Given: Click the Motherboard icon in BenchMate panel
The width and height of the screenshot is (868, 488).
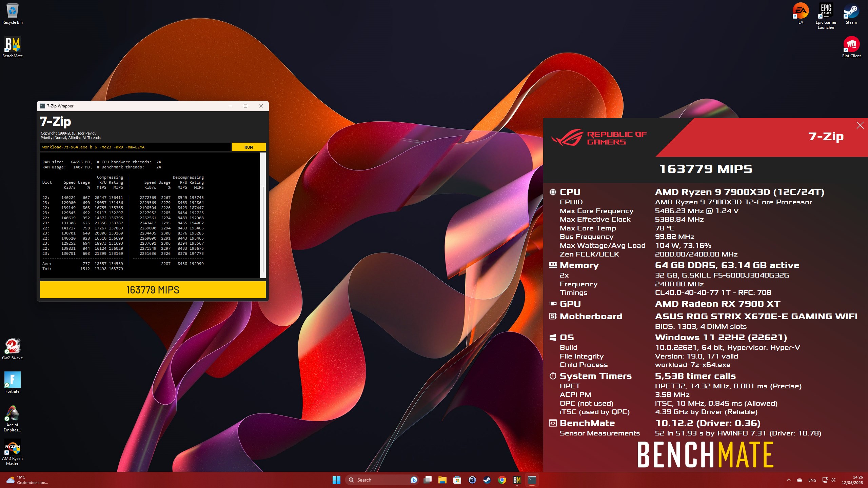Looking at the screenshot, I should [x=553, y=316].
